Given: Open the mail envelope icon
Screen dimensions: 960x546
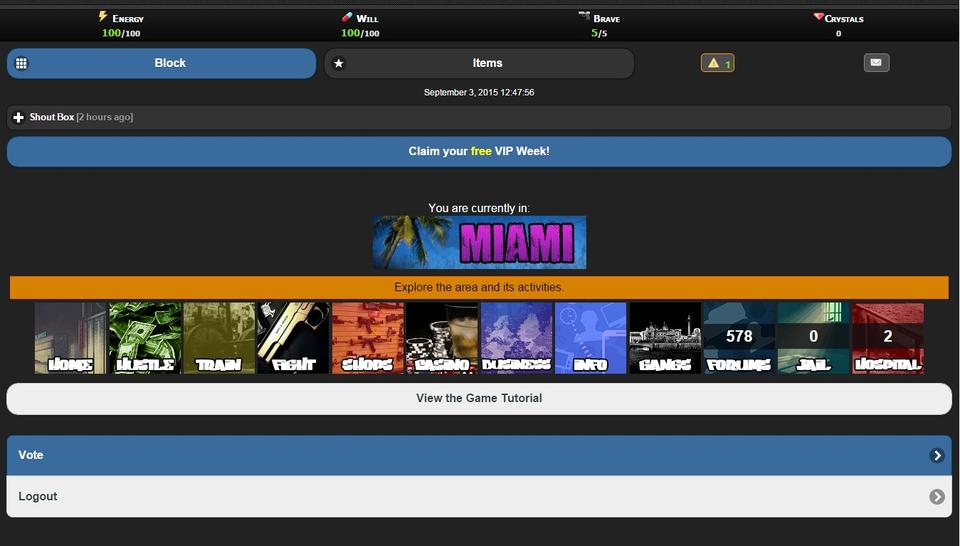Looking at the screenshot, I should pyautogui.click(x=876, y=63).
